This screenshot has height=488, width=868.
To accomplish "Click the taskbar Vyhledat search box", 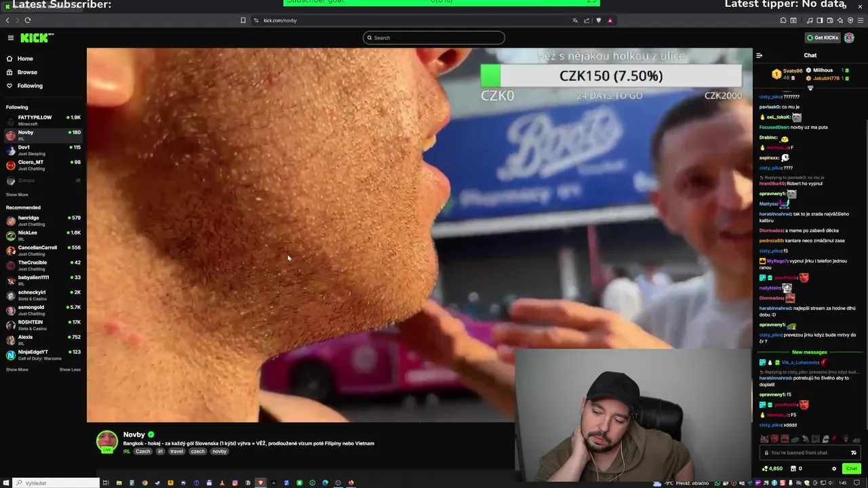I will [x=57, y=483].
